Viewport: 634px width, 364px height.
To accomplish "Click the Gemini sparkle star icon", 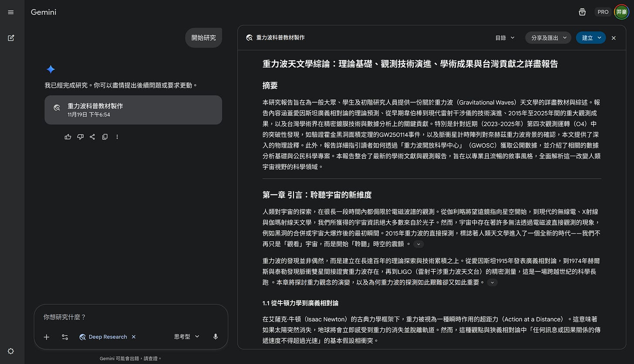I will [51, 69].
